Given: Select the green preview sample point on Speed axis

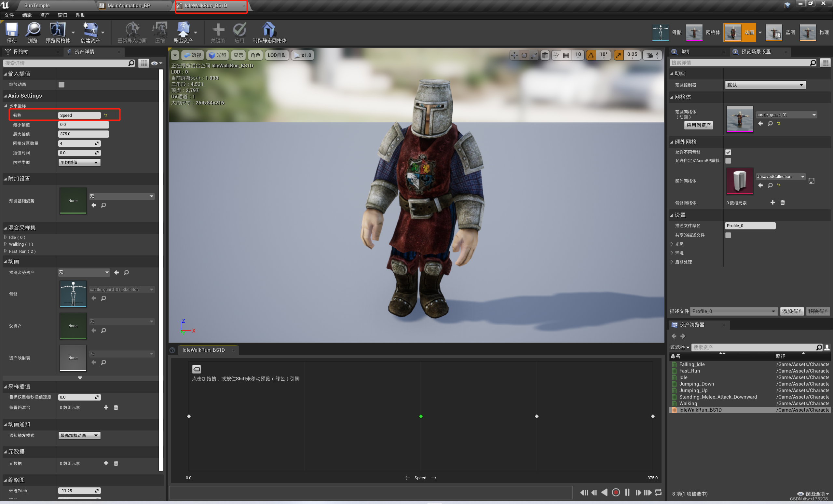Looking at the screenshot, I should click(x=420, y=416).
